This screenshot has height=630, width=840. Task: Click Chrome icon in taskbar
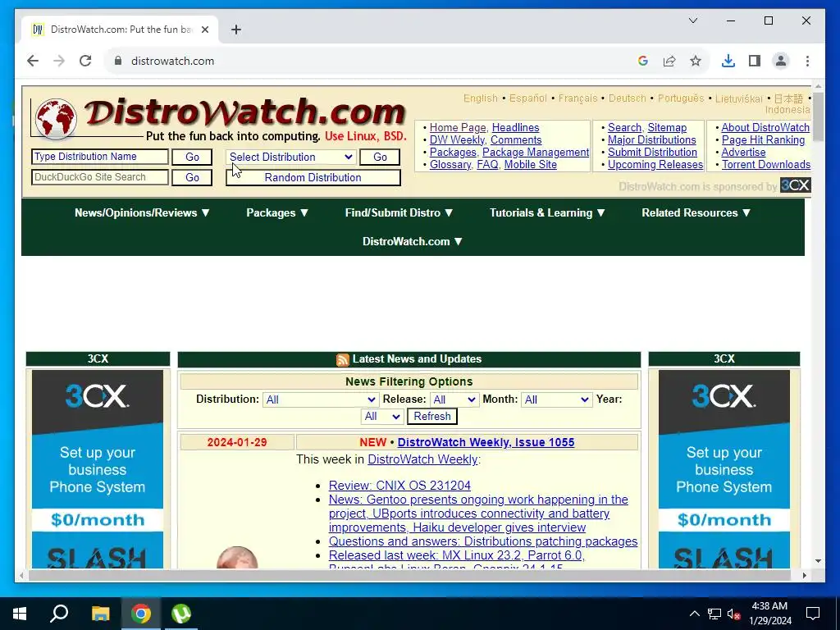click(x=141, y=614)
